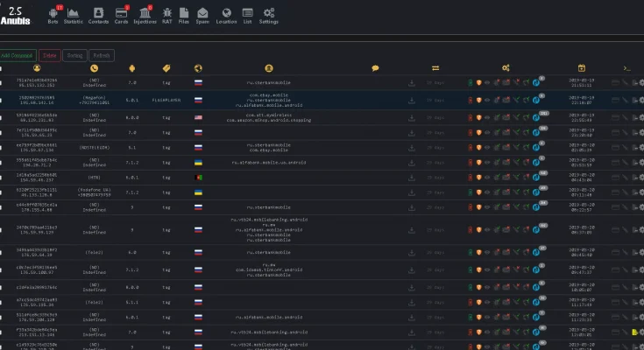
Task: Click the Location globe icon in navigation
Action: coord(227,14)
